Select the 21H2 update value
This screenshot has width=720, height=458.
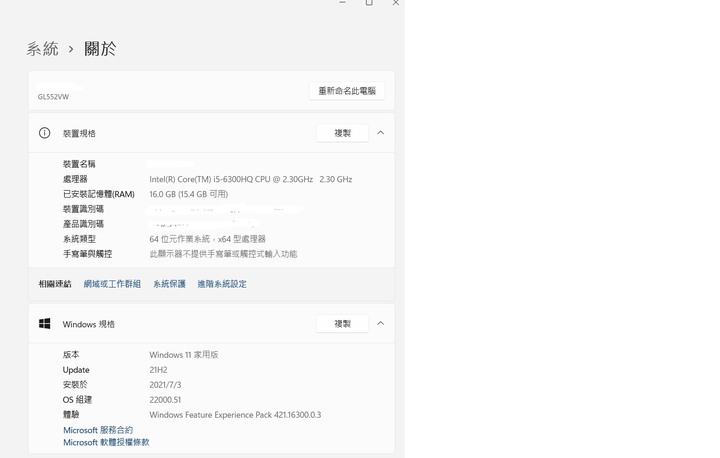(158, 370)
